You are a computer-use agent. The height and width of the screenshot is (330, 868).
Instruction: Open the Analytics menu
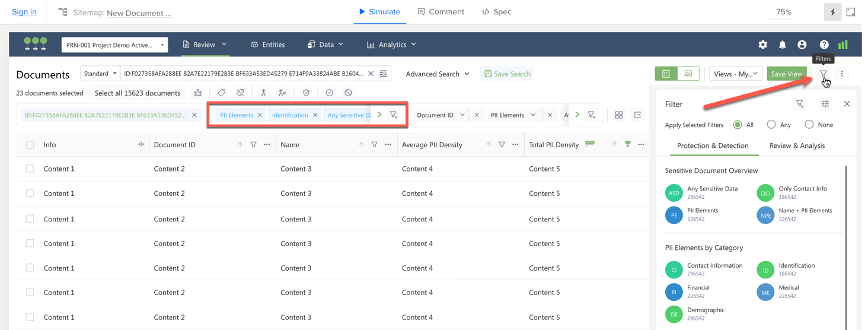click(391, 45)
